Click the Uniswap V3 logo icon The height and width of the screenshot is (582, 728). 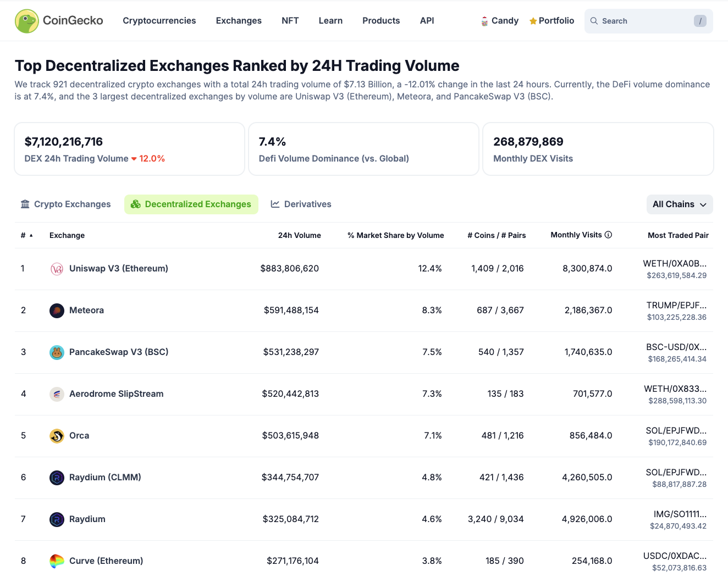57,269
